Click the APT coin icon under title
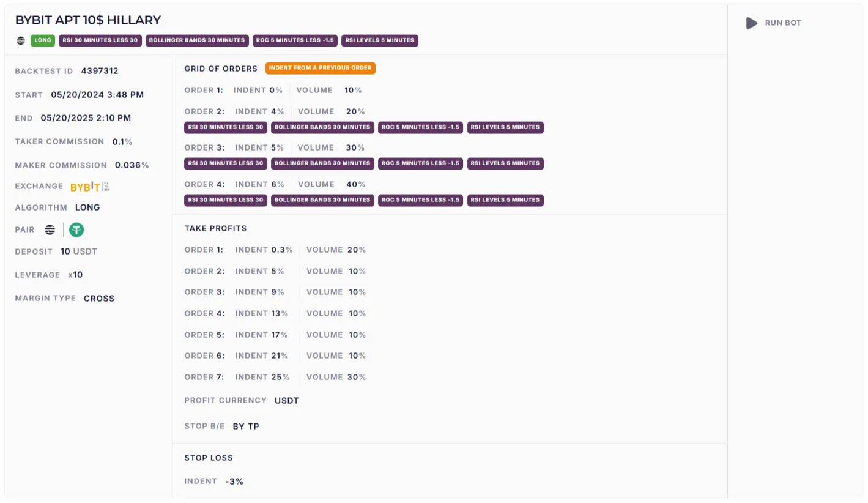 [x=21, y=40]
